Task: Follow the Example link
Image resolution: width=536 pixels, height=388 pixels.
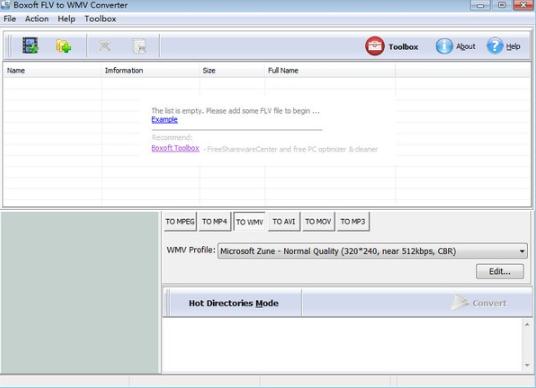Action: [164, 120]
